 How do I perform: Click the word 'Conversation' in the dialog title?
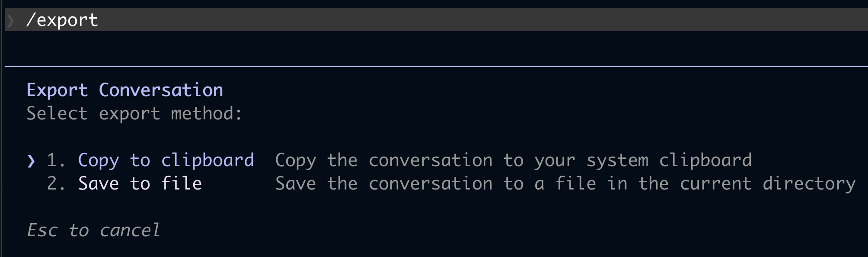[x=161, y=90]
